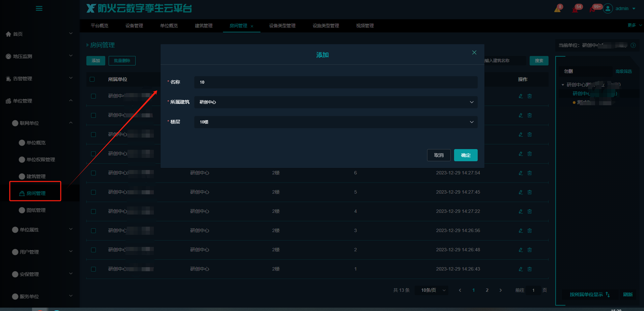Toggle the sidebar hamburger menu icon
This screenshot has height=311, width=644.
pos(39,8)
